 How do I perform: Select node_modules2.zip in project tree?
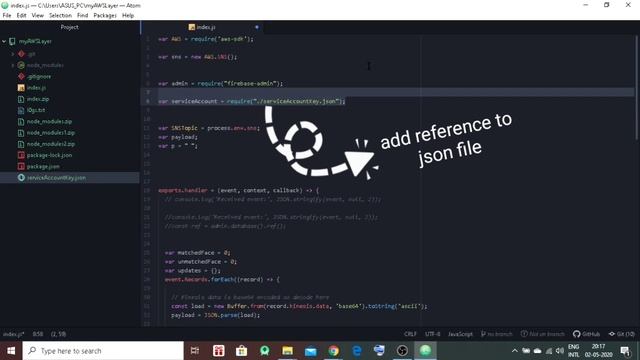[x=51, y=144]
